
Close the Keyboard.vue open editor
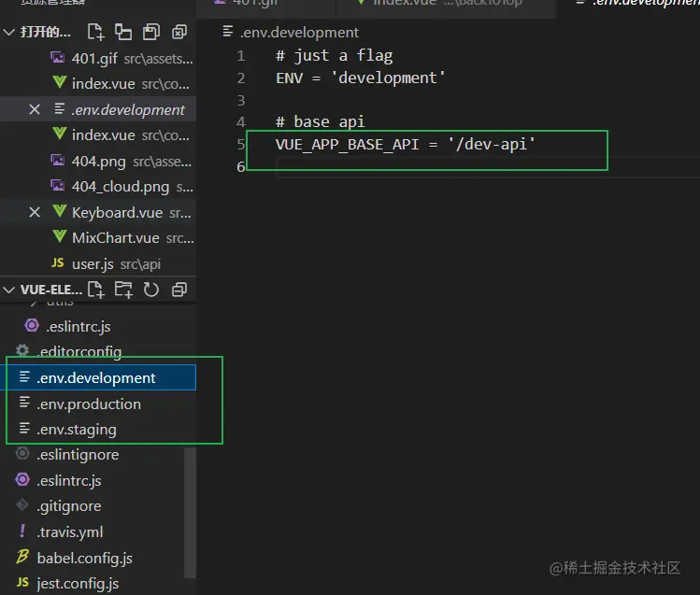tap(35, 212)
